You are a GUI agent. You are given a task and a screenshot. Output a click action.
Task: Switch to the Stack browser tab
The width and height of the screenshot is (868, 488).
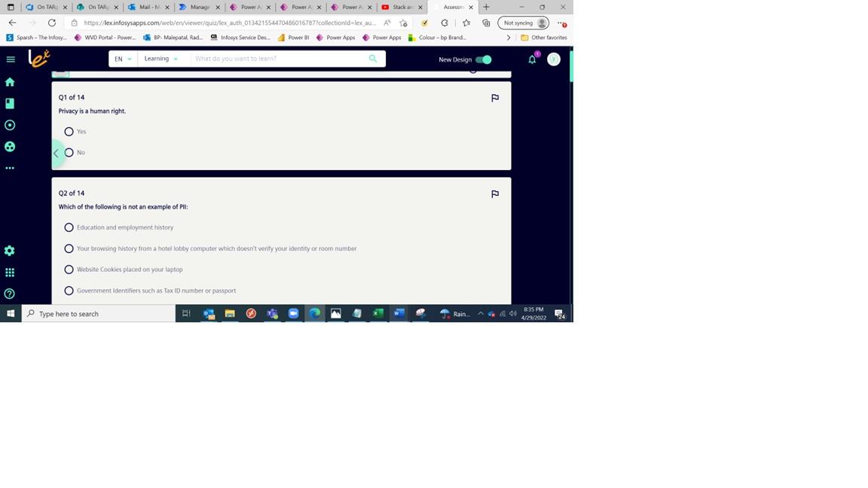pos(399,7)
